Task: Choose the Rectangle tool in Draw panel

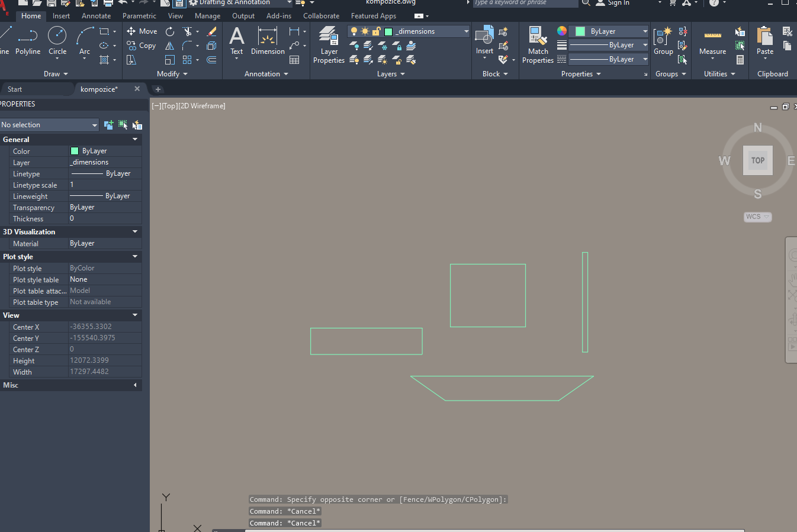Action: tap(104, 31)
